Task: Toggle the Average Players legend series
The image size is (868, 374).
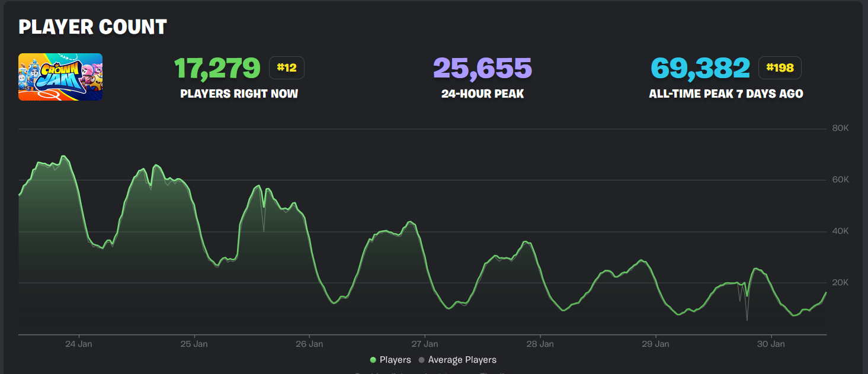Action: pos(457,360)
